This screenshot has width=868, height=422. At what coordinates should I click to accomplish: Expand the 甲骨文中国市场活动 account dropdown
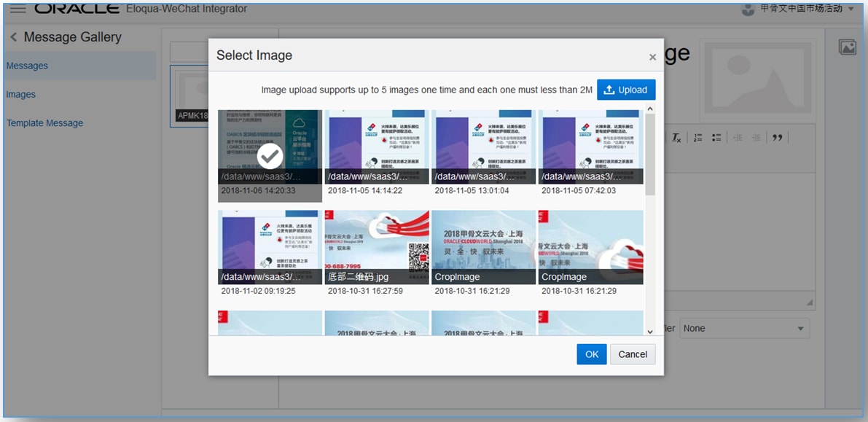851,9
